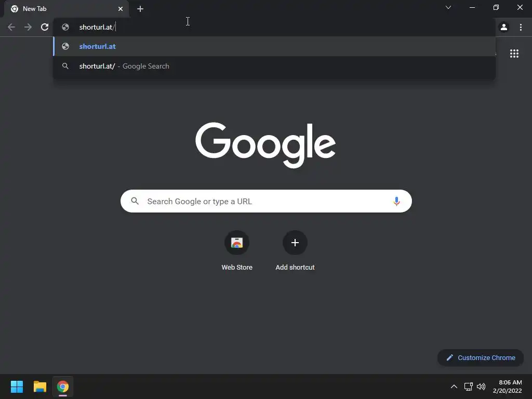Click the globe icon in the shorturl.at suggestion
Image resolution: width=532 pixels, height=399 pixels.
tap(65, 46)
